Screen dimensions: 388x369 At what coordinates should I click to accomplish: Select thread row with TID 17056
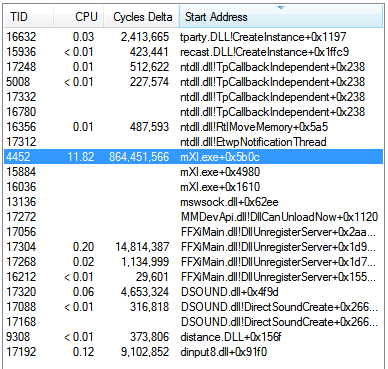193,232
